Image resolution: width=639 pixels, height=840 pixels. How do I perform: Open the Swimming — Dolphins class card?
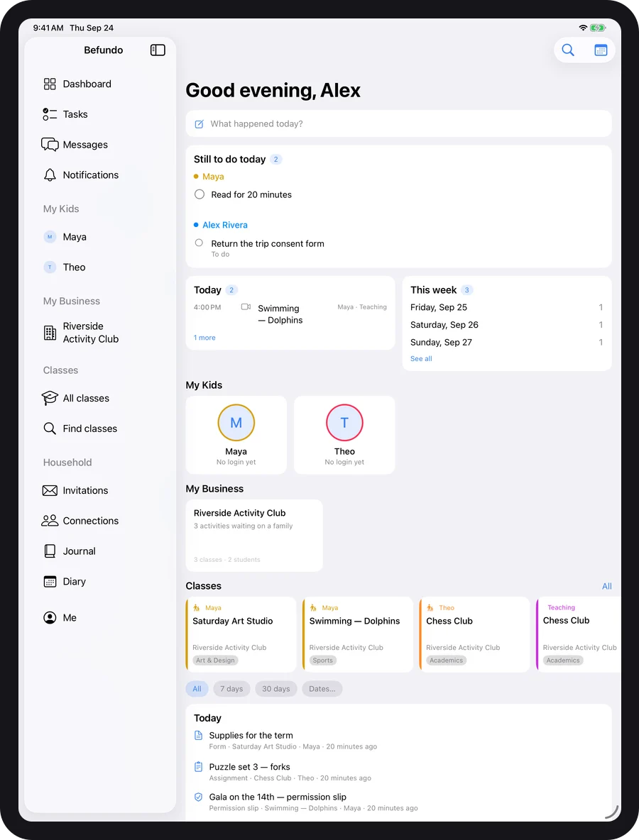358,634
